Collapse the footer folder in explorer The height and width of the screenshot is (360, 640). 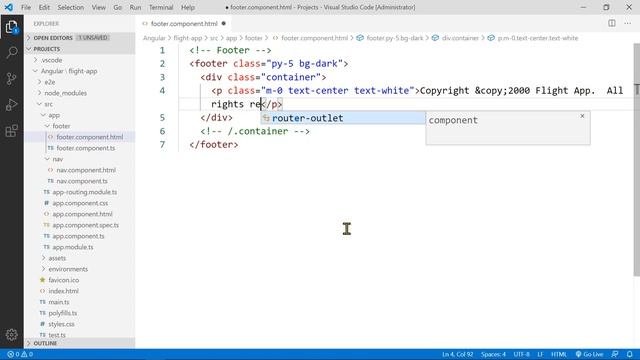tap(80, 126)
